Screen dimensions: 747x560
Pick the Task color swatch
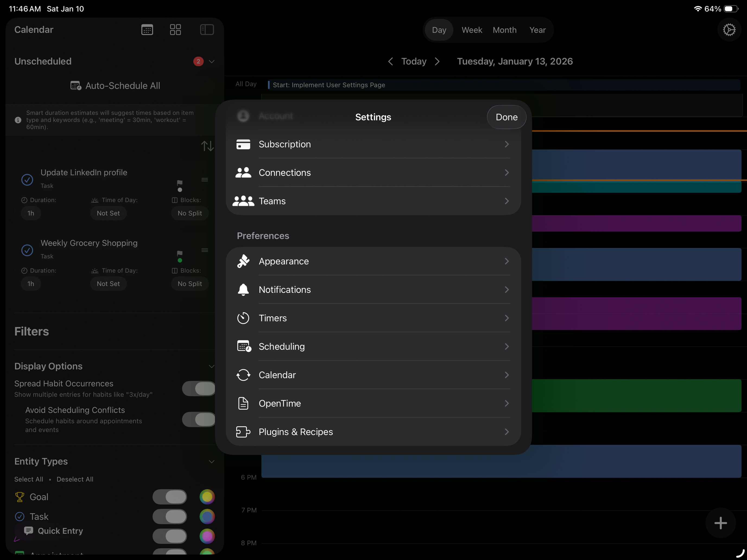click(207, 517)
